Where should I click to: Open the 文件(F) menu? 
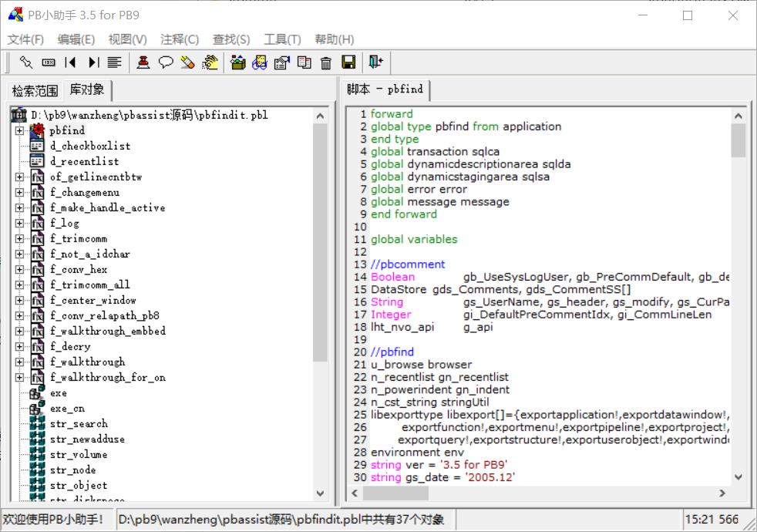pos(25,39)
